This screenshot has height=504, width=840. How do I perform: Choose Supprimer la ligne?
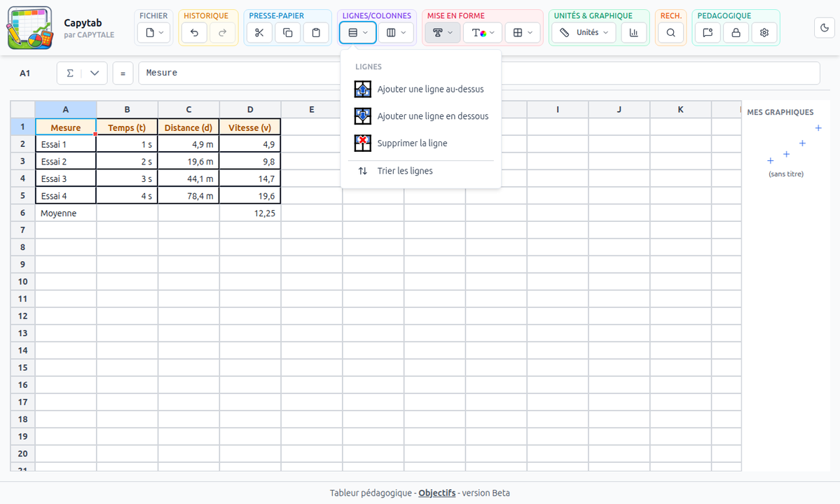coord(420,143)
